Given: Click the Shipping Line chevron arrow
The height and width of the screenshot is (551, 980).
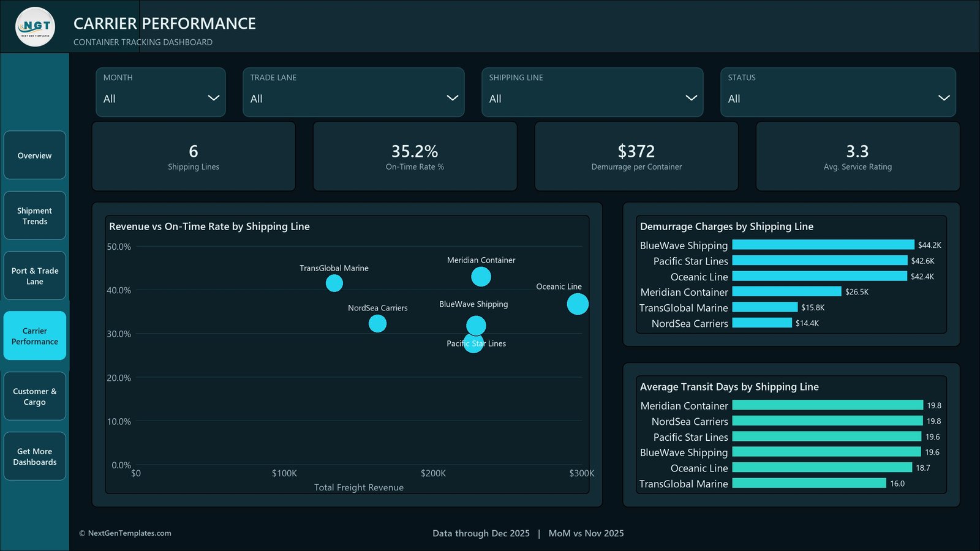Looking at the screenshot, I should 692,98.
